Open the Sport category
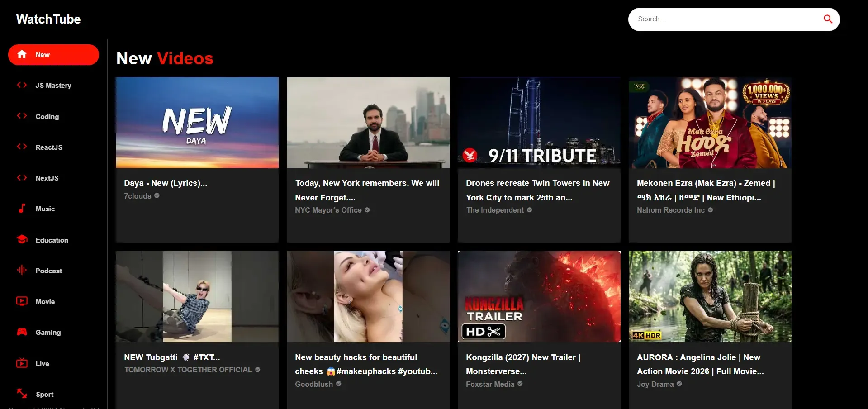 pos(45,395)
